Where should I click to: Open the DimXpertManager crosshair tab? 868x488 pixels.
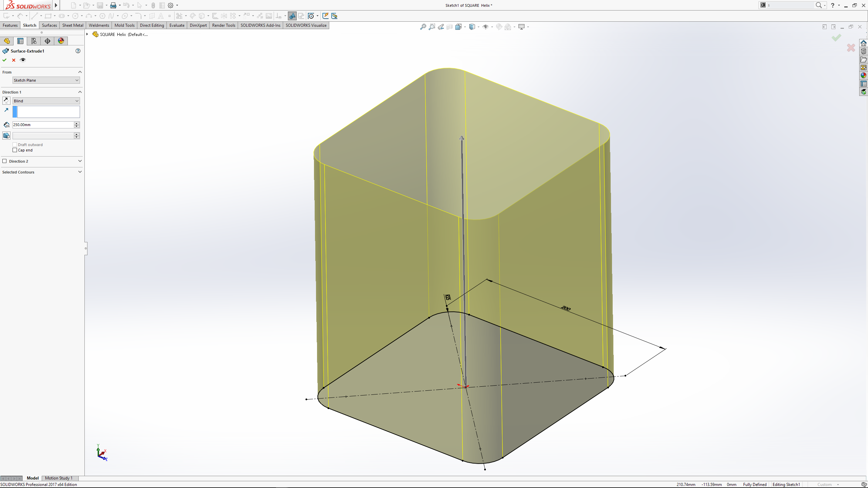coord(47,41)
